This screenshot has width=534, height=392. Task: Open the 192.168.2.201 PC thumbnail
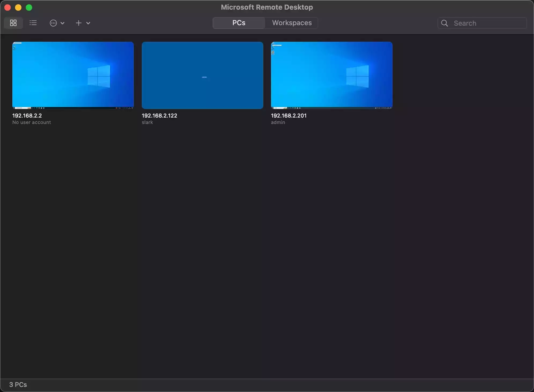(332, 75)
